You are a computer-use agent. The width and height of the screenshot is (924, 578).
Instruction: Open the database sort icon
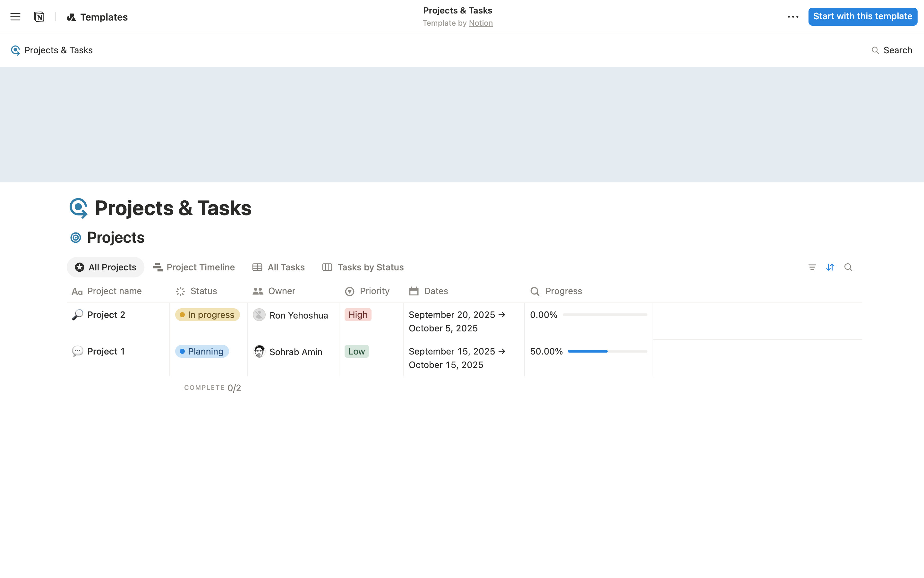pos(830,267)
